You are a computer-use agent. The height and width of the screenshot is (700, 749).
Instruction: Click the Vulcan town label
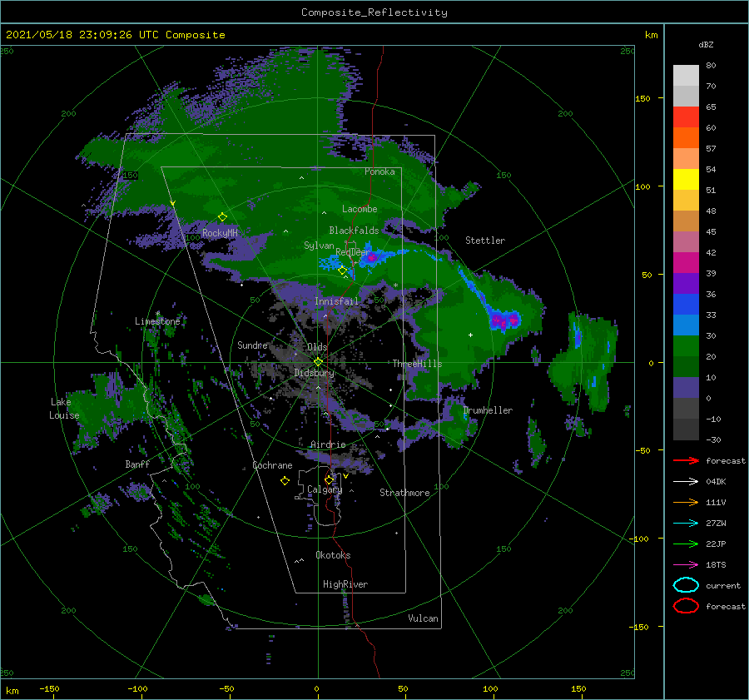point(423,618)
